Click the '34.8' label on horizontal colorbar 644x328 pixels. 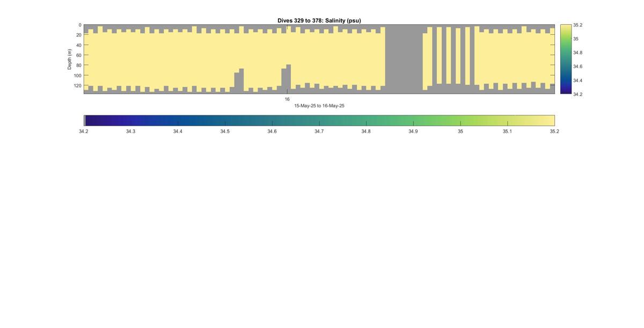point(366,132)
